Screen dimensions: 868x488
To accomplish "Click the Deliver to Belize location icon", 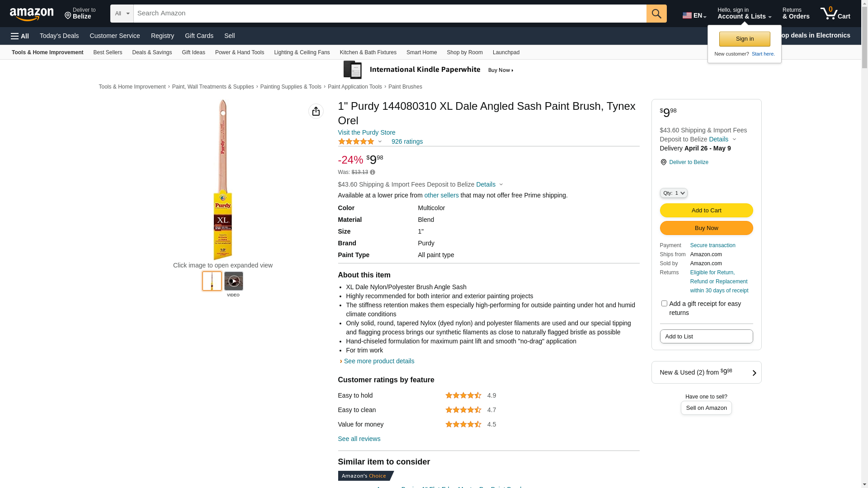I will pos(663,162).
